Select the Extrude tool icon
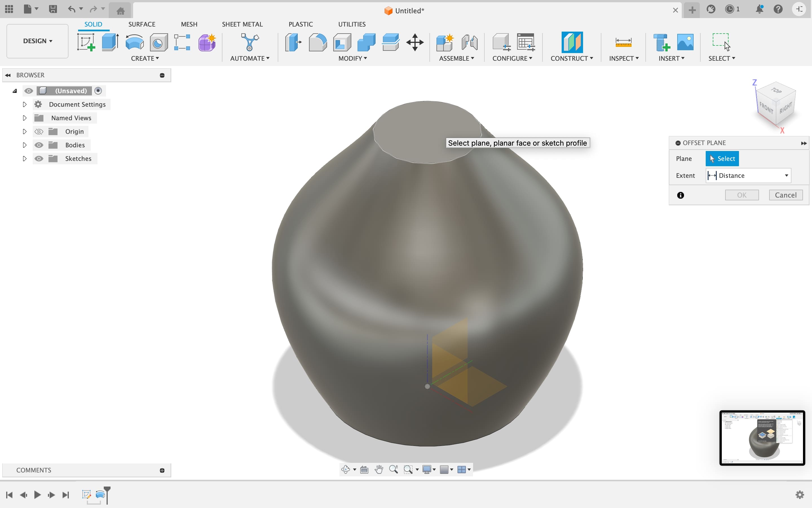 coord(111,42)
